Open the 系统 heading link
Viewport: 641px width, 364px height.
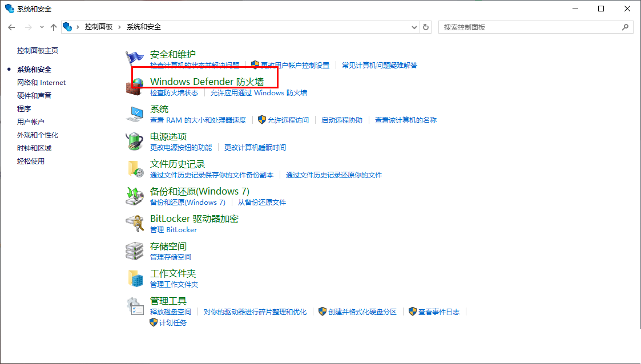pyautogui.click(x=159, y=109)
